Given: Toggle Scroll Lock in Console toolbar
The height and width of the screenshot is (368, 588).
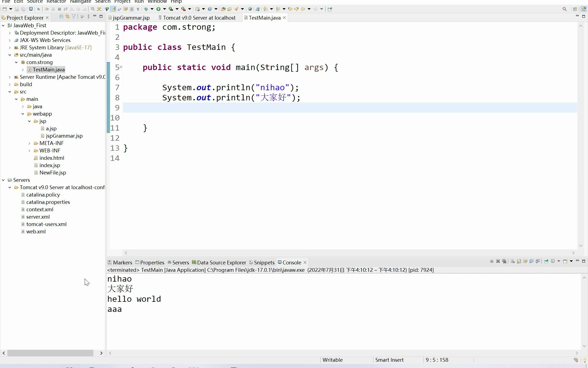Looking at the screenshot, I should 519,261.
